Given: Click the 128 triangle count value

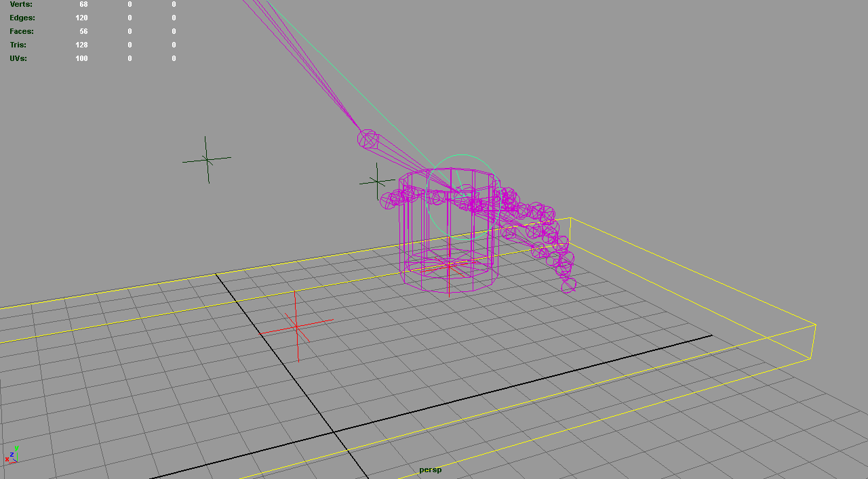Looking at the screenshot, I should point(81,45).
